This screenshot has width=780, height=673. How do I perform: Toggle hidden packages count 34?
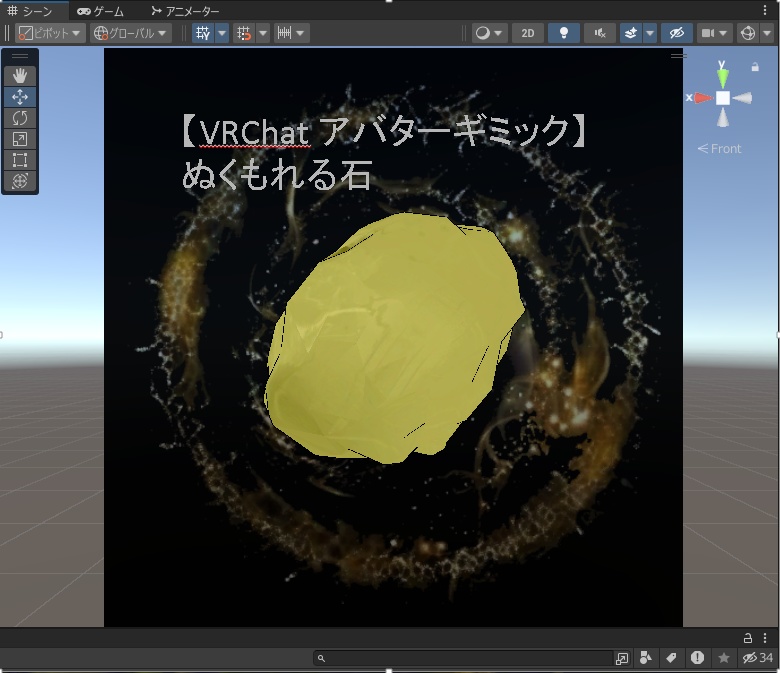(x=758, y=658)
